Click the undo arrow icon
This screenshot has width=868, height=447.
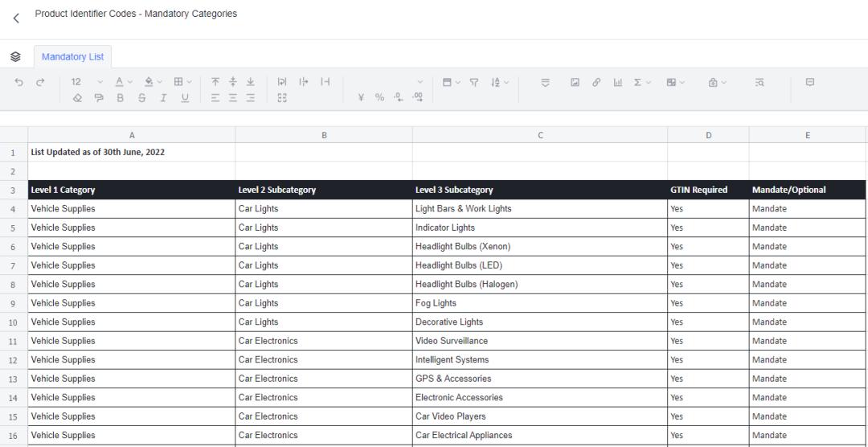pos(19,82)
